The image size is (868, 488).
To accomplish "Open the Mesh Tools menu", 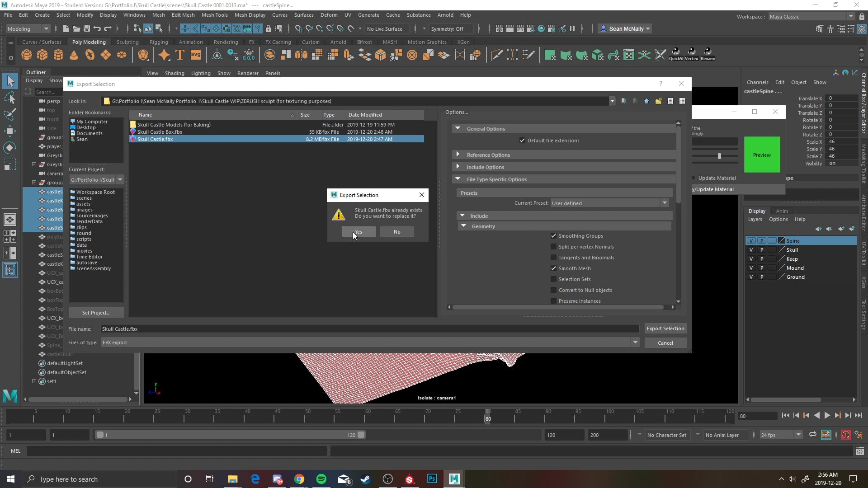I will point(214,15).
